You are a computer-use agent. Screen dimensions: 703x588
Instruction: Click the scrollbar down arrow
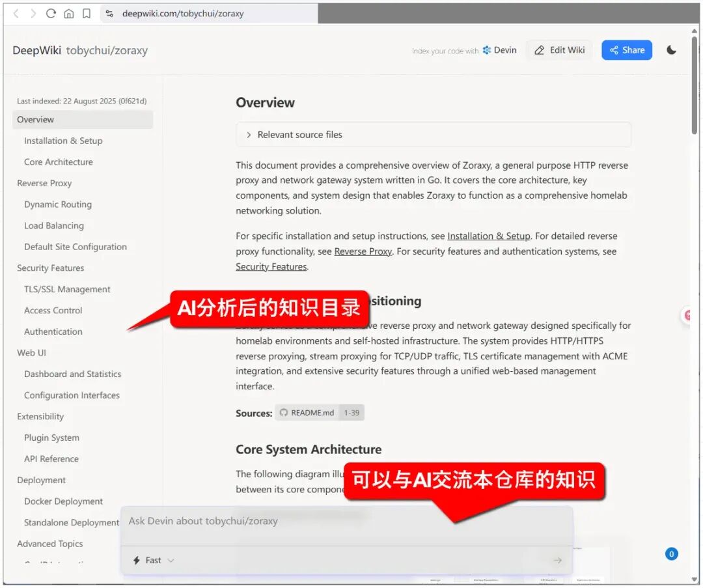[695, 580]
